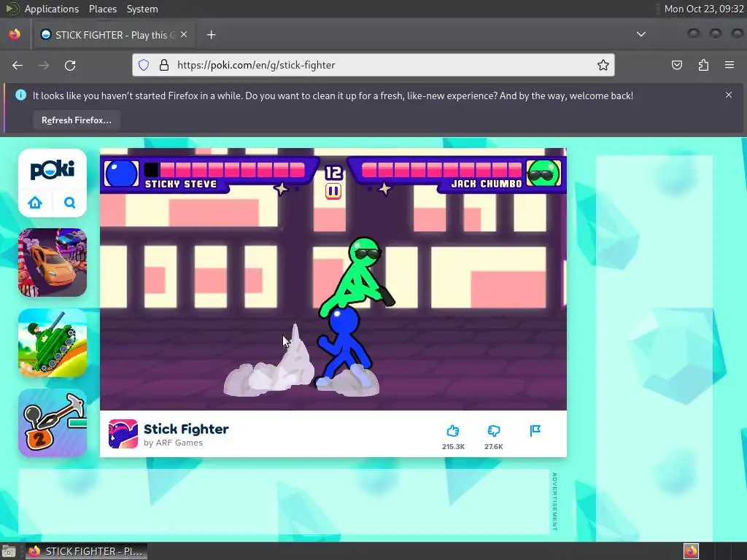Viewport: 747px width, 560px height.
Task: Click Jack Chumbo green avatar
Action: [x=544, y=173]
